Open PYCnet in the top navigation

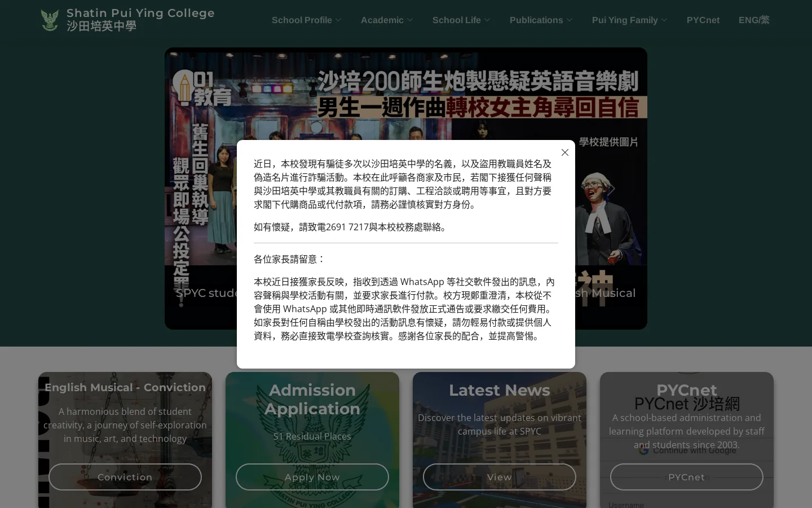703,20
